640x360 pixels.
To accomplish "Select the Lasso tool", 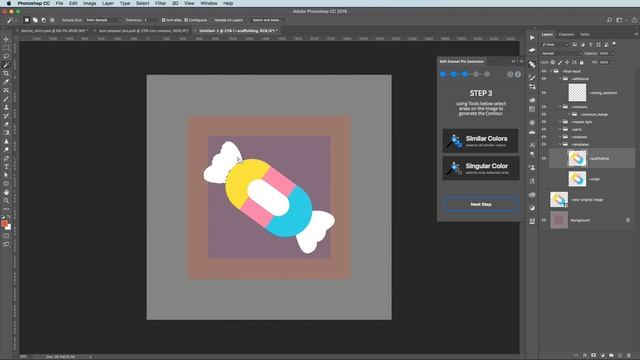I will (6, 56).
